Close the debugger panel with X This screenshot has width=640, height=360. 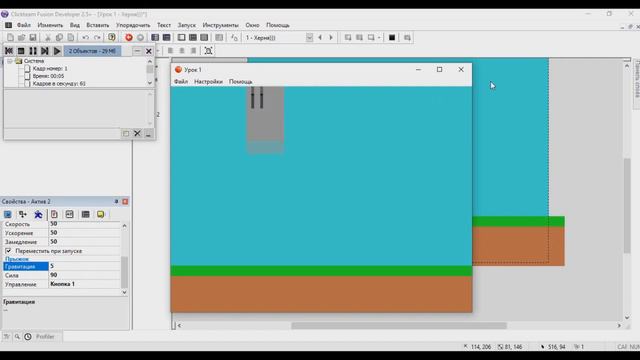click(149, 51)
